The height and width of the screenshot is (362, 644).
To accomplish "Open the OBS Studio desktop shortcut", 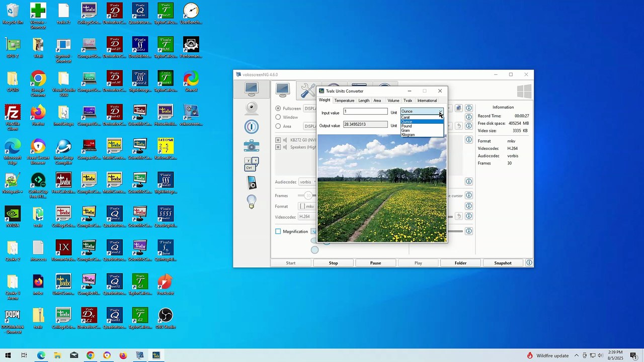I will point(166,319).
